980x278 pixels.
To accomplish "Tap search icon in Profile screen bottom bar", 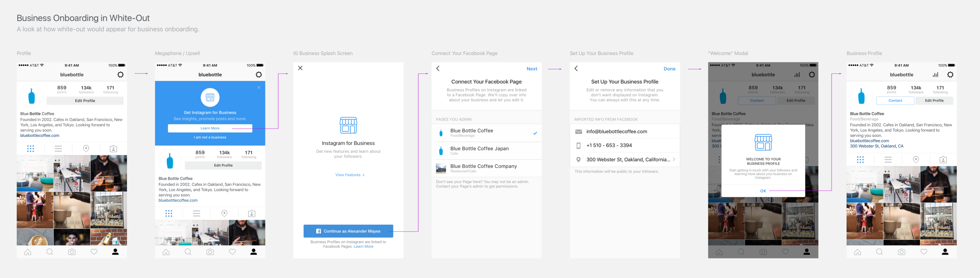I will pos(50,252).
